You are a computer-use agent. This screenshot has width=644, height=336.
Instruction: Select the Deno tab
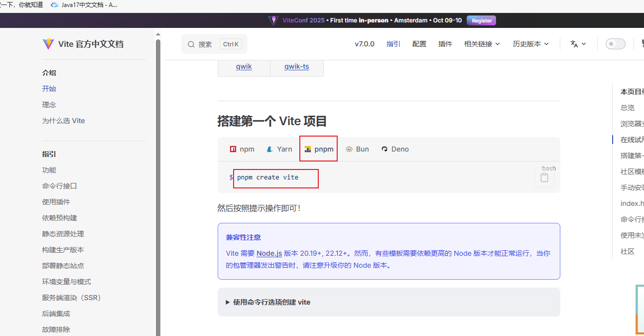pyautogui.click(x=395, y=149)
